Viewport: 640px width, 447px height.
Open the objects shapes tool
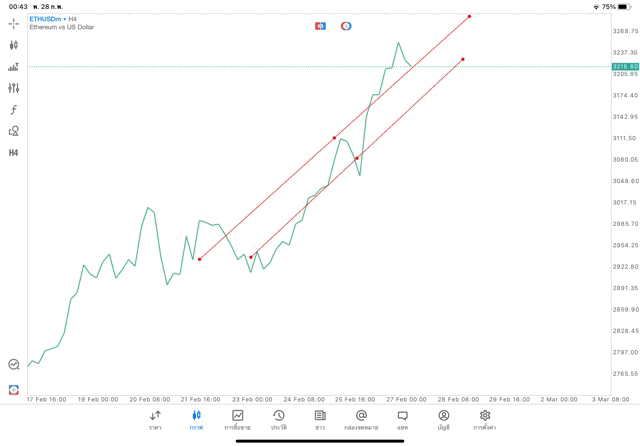pyautogui.click(x=14, y=131)
